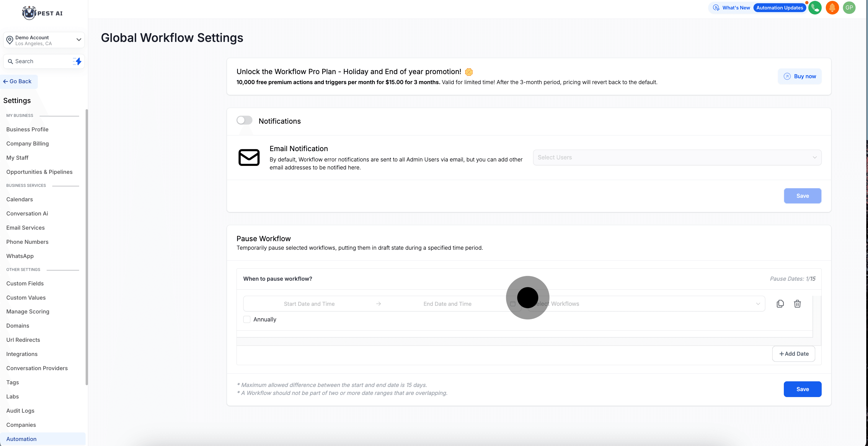Click the Go Back link

pyautogui.click(x=17, y=81)
